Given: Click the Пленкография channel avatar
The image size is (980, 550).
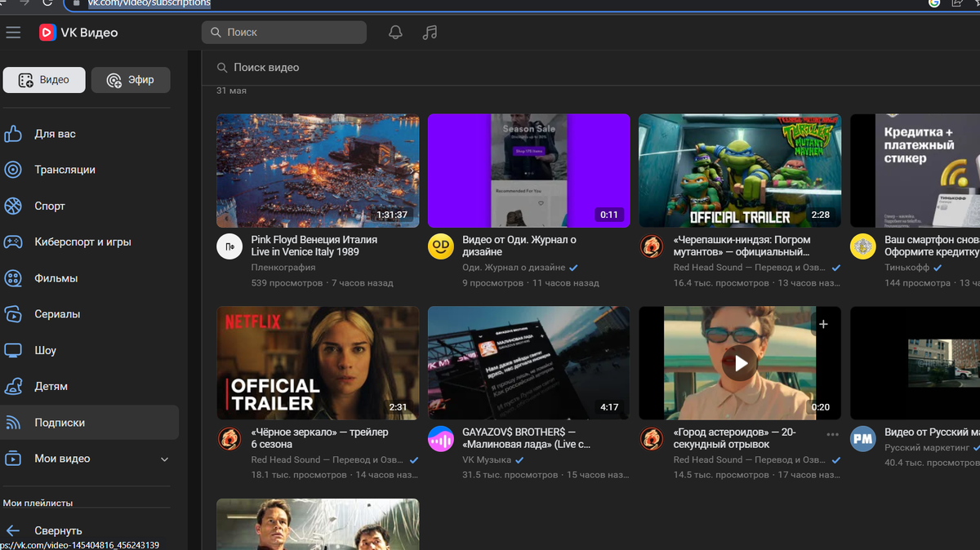Looking at the screenshot, I should [229, 246].
